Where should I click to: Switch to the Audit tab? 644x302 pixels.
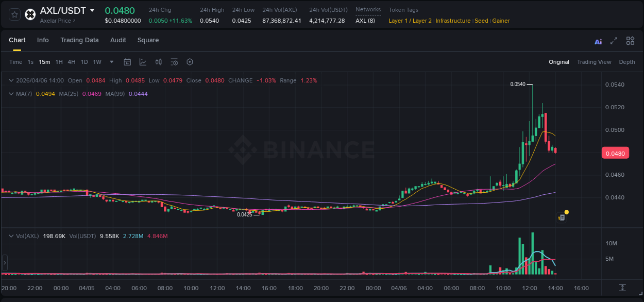coord(118,40)
